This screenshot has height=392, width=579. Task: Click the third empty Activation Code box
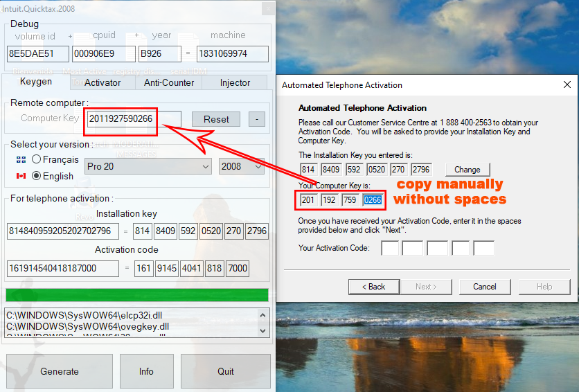[437, 248]
